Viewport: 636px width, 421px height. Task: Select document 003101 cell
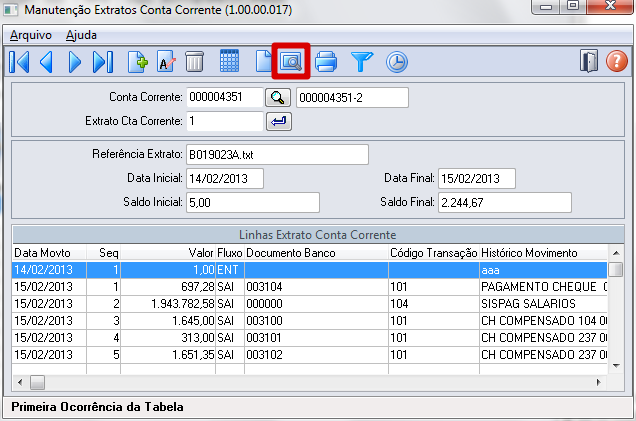pos(316,338)
